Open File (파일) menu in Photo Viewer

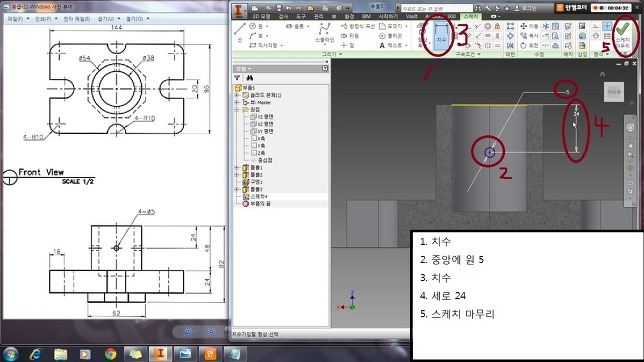click(18, 19)
